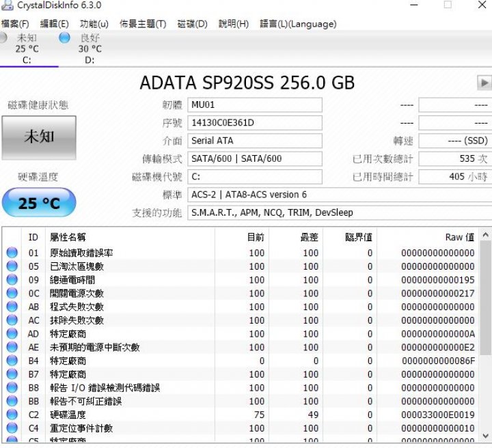This screenshot has width=492, height=448.
Task: Select the 程式失敗次數 attribute row
Action: 241,307
